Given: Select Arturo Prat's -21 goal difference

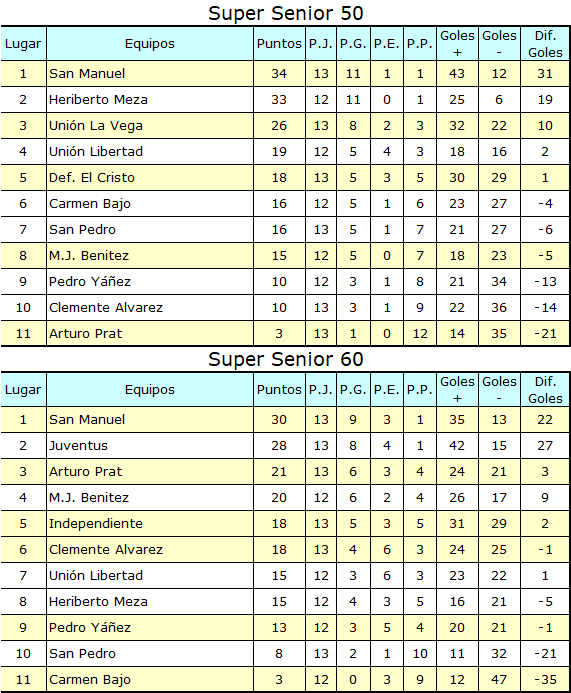Looking at the screenshot, I should [x=545, y=334].
